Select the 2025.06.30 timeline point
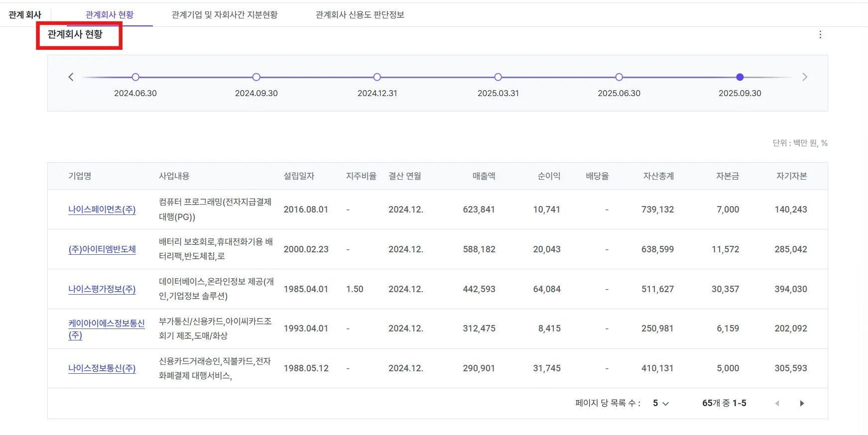Image resolution: width=868 pixels, height=435 pixels. (x=619, y=77)
